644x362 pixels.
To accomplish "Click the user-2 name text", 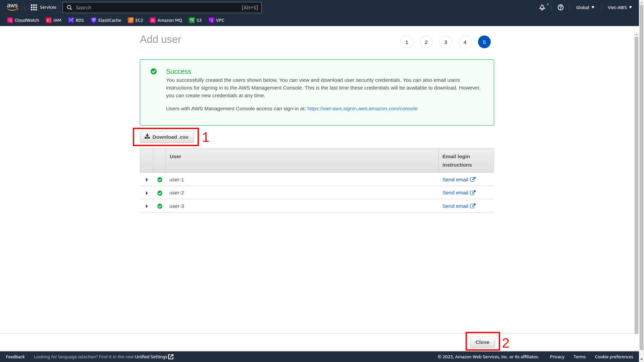I will point(177,193).
